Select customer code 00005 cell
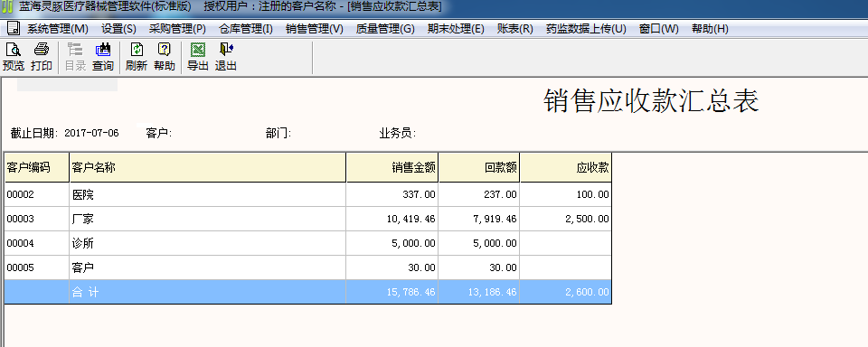868x347 pixels. pos(37,267)
